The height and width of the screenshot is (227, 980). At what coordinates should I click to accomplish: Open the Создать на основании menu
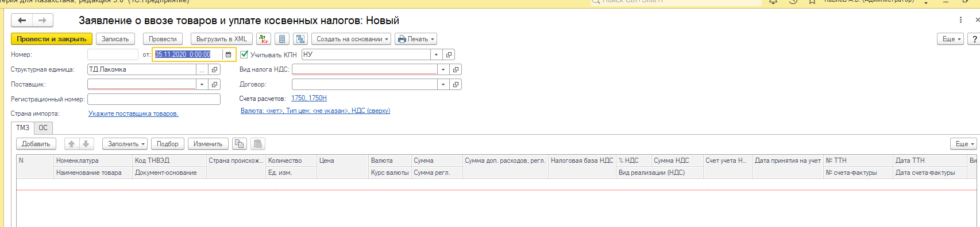coord(352,39)
